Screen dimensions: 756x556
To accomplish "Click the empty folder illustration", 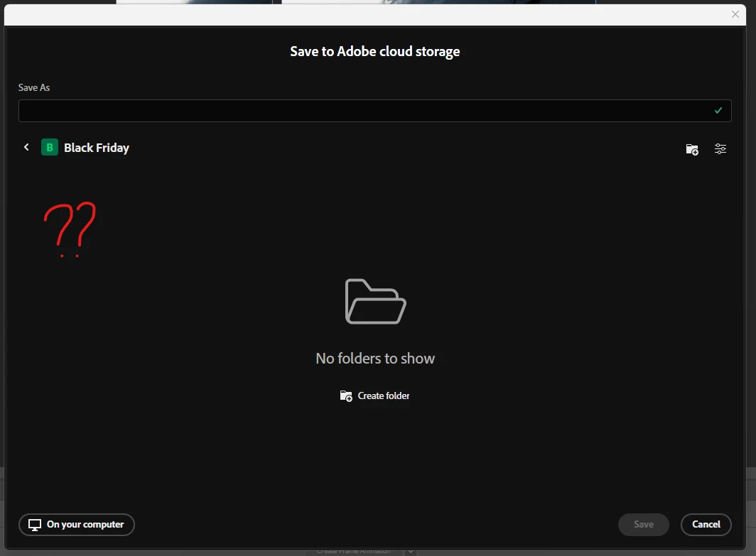I will pos(376,302).
